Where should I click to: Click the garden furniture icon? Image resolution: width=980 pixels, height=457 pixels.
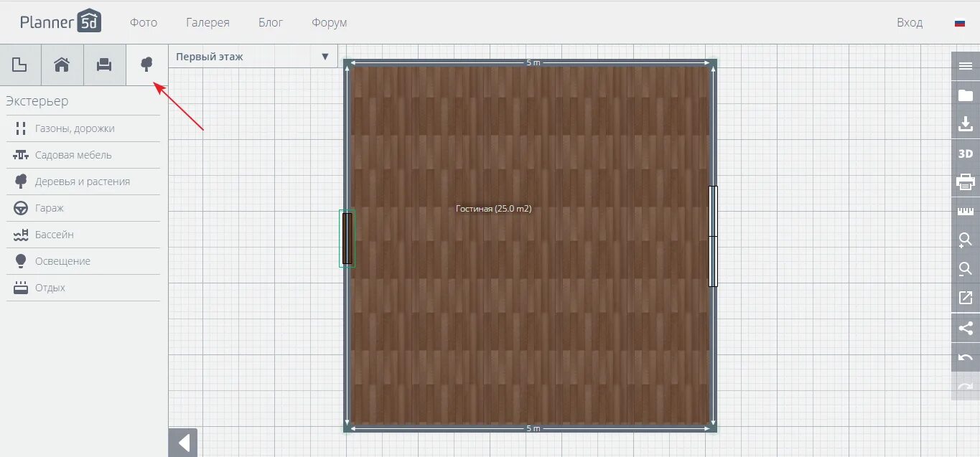21,155
